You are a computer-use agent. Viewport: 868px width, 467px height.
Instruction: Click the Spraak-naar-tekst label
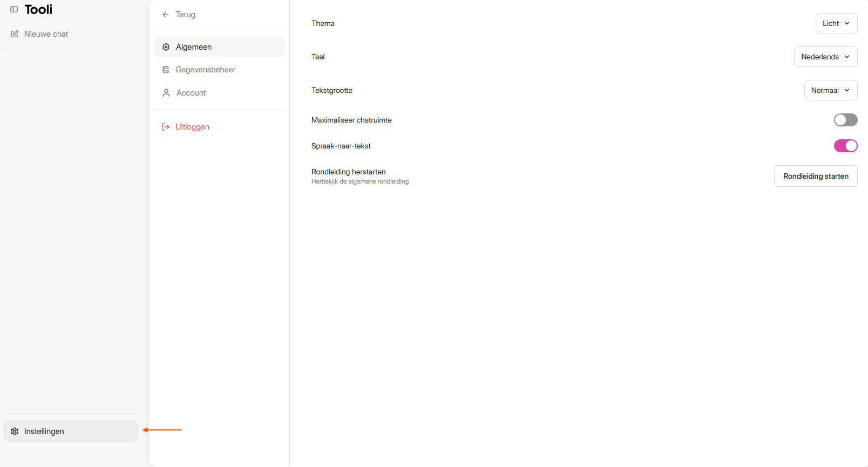coord(341,146)
